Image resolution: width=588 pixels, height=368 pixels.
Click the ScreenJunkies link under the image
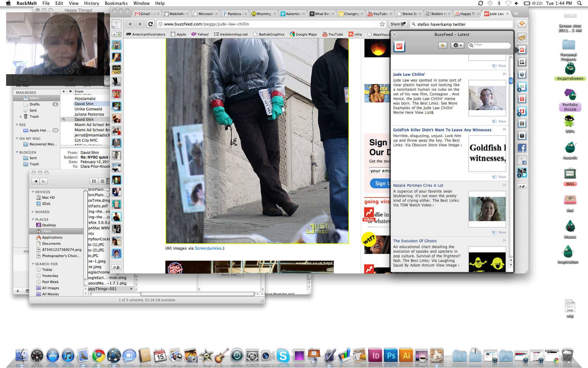[208, 248]
